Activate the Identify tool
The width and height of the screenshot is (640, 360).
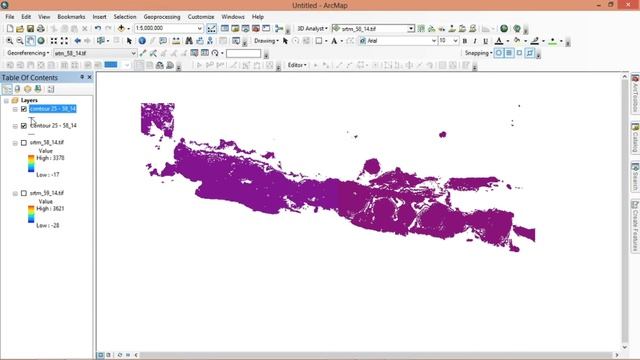coord(142,41)
